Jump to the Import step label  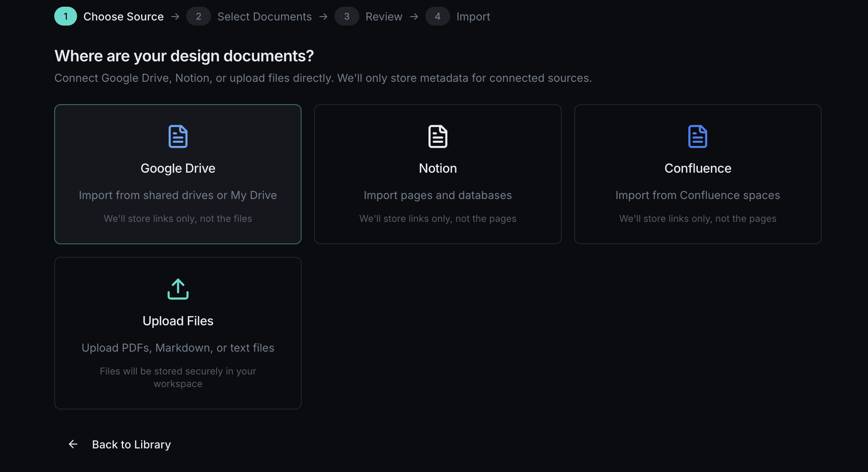pyautogui.click(x=473, y=17)
